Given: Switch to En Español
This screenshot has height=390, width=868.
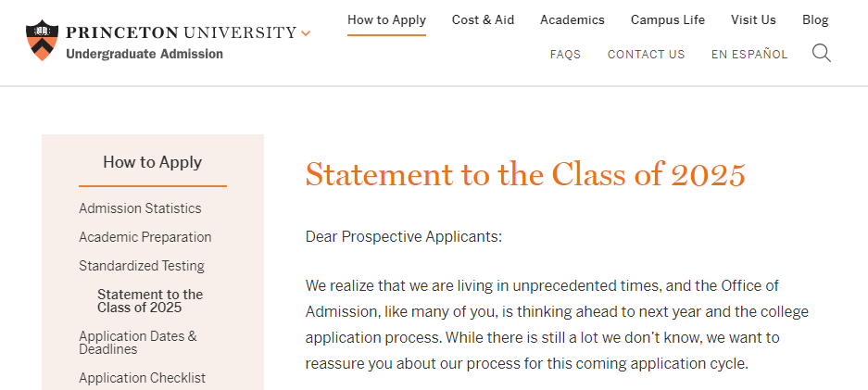Looking at the screenshot, I should (748, 55).
